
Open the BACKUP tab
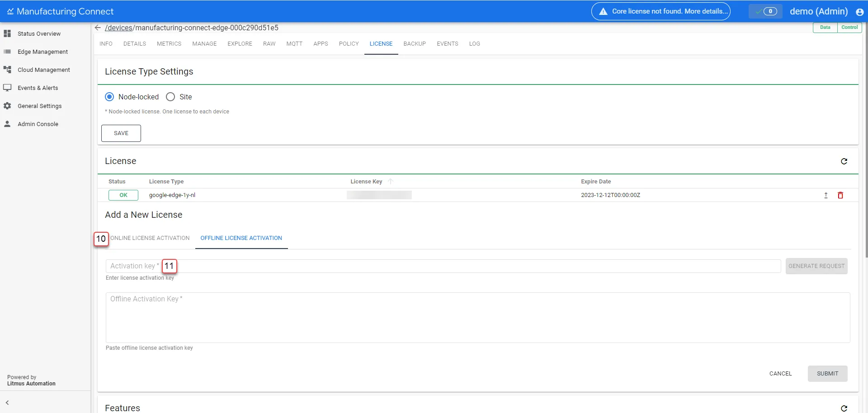coord(415,44)
